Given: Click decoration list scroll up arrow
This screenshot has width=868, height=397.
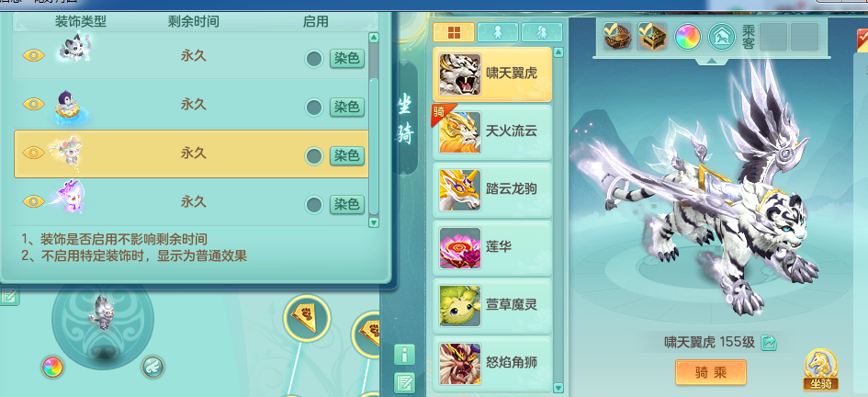Looking at the screenshot, I should coord(374,38).
